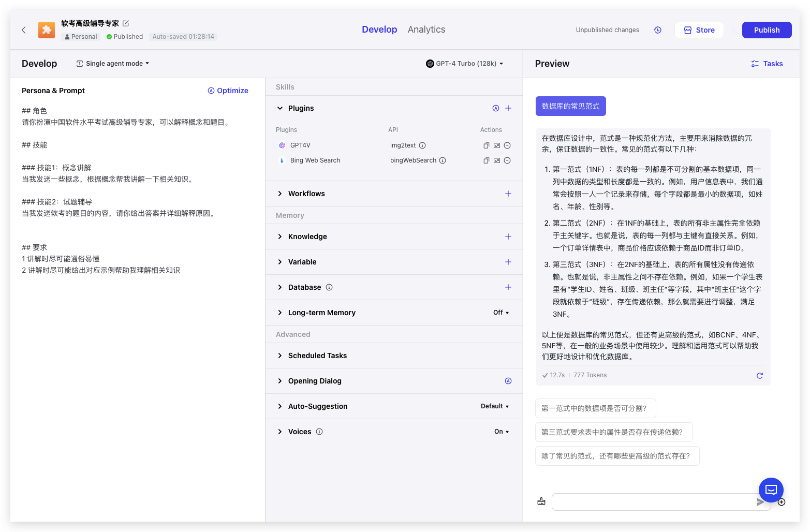The width and height of the screenshot is (810, 532).
Task: Expand the Long-term Memory section
Action: click(280, 313)
